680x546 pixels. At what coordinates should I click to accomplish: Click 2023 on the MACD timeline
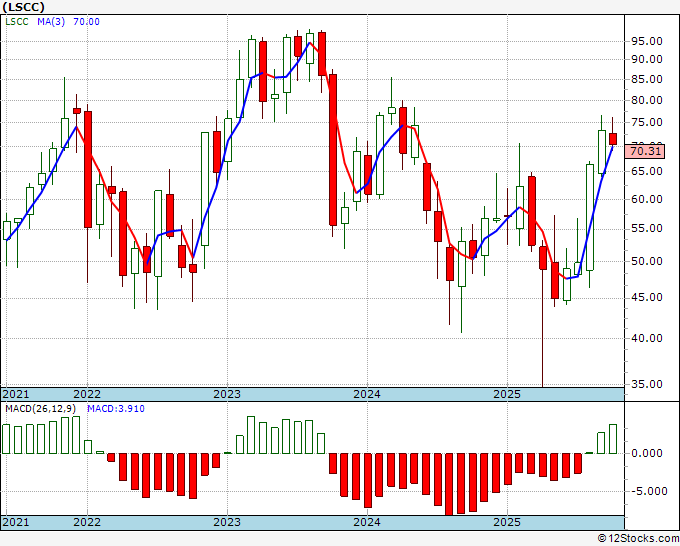[x=227, y=522]
